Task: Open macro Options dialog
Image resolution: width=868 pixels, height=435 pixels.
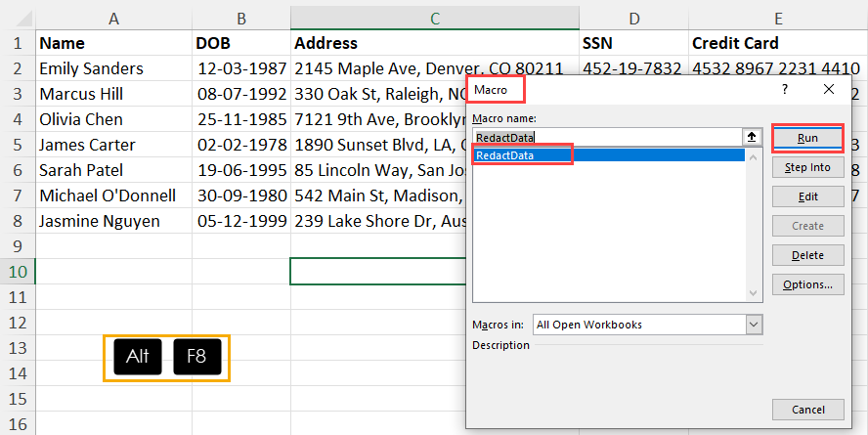Action: point(807,284)
